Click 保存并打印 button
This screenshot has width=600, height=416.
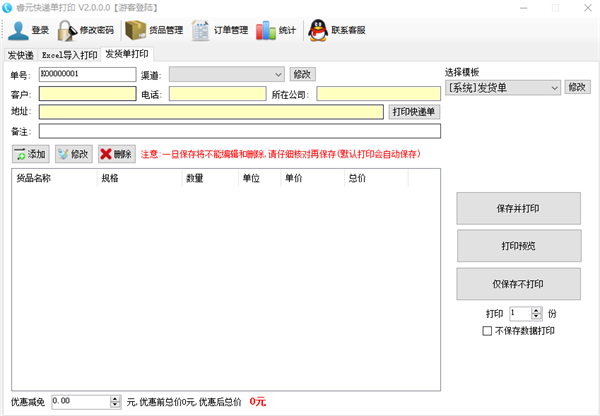(518, 209)
